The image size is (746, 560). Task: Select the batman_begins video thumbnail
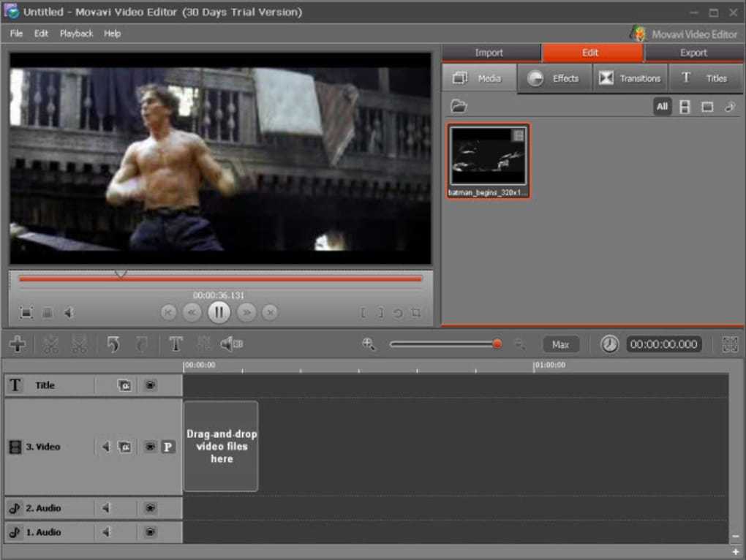[489, 161]
